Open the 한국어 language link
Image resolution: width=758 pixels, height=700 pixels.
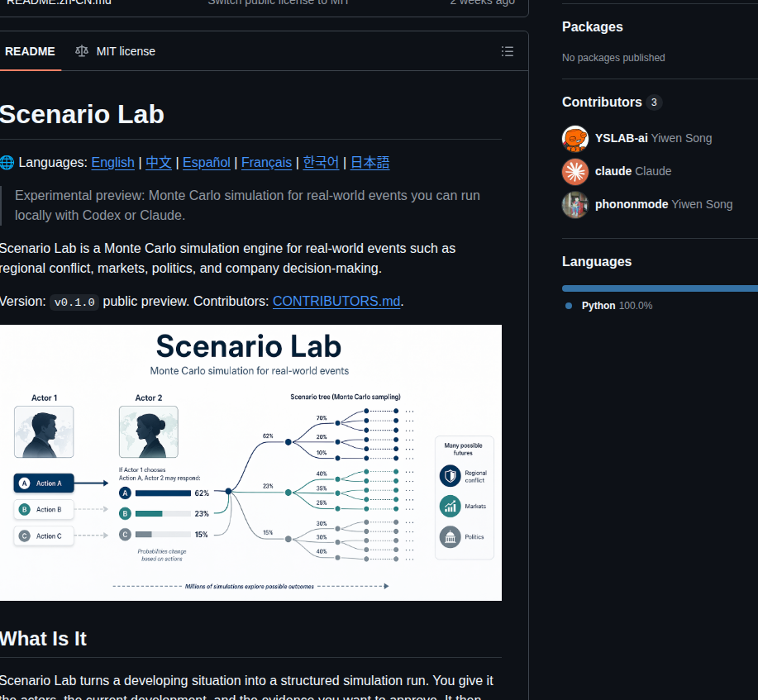click(x=321, y=163)
